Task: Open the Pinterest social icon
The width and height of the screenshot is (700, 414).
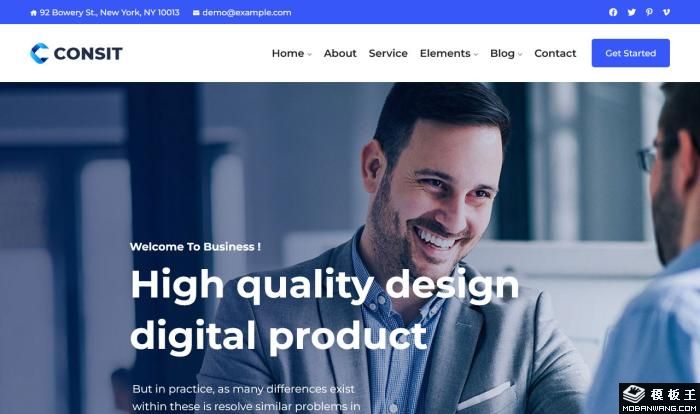Action: point(649,13)
